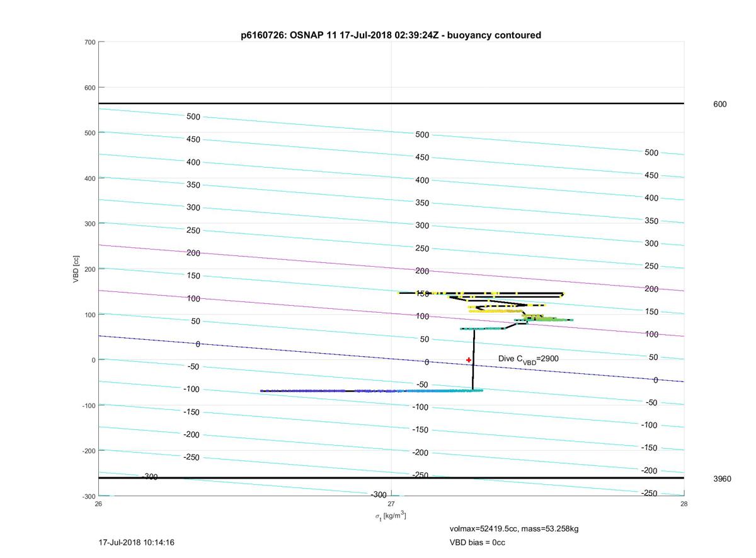Click the x-axis tick label '27'

point(391,504)
